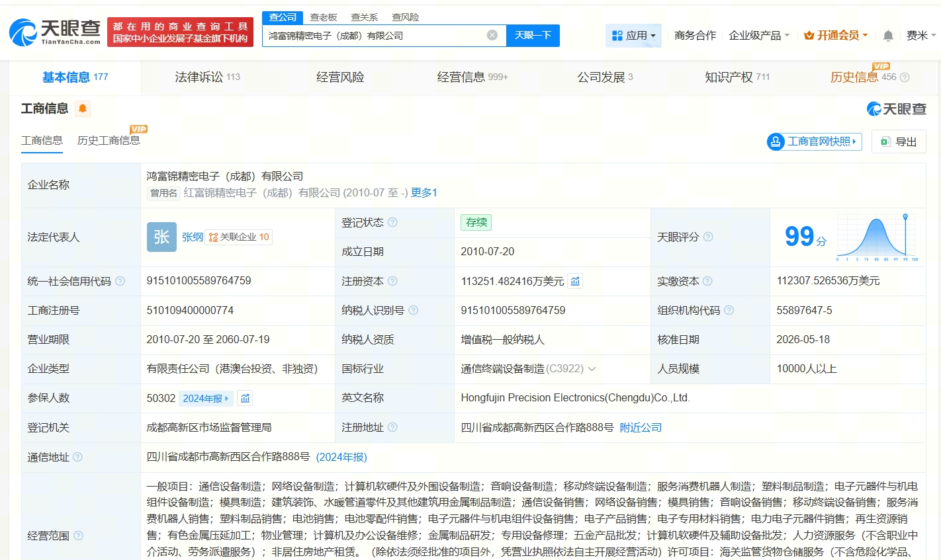Open the notification bell in the header
Screen dimensions: 941x560
pyautogui.click(x=888, y=36)
